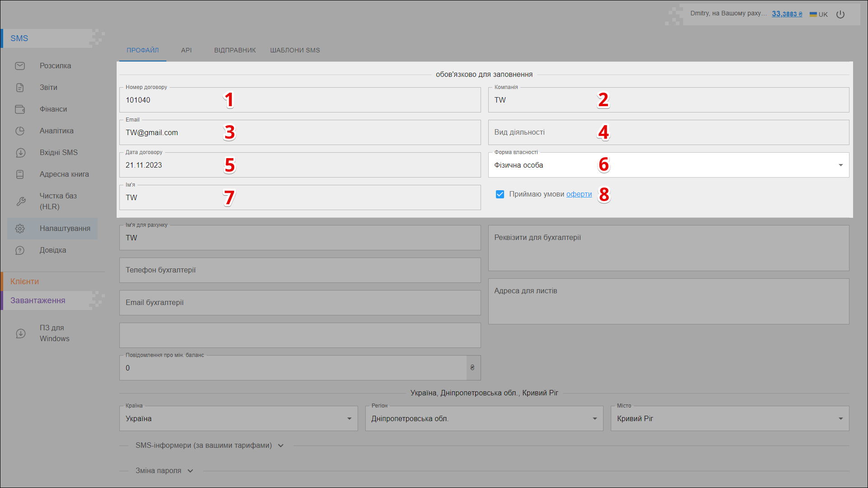Click the account balance 33,3883 link

point(787,14)
